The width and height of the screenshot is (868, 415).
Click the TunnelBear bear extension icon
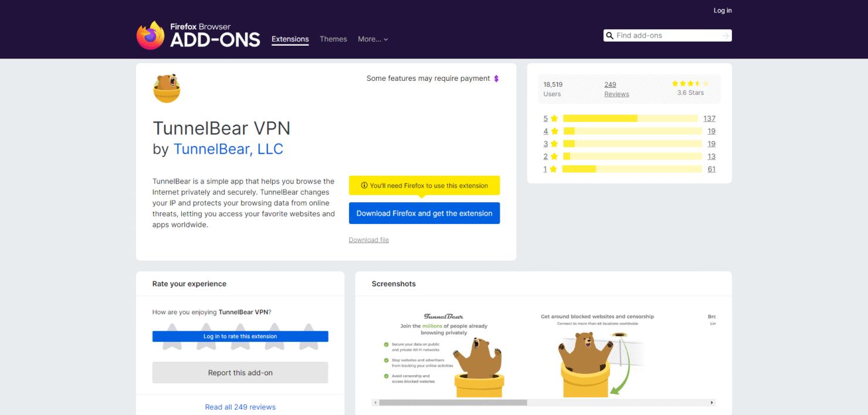(x=167, y=89)
